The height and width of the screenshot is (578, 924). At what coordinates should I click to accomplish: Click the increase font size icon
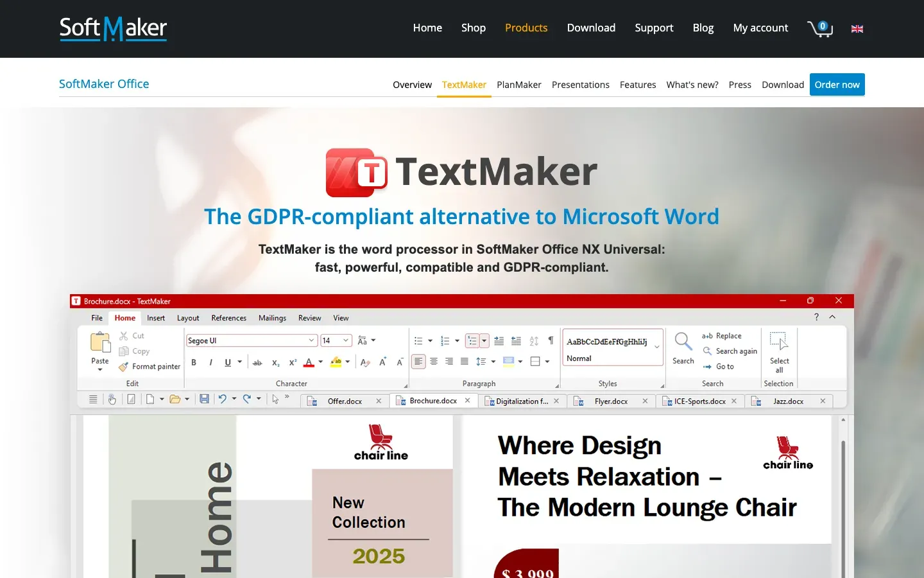[382, 362]
